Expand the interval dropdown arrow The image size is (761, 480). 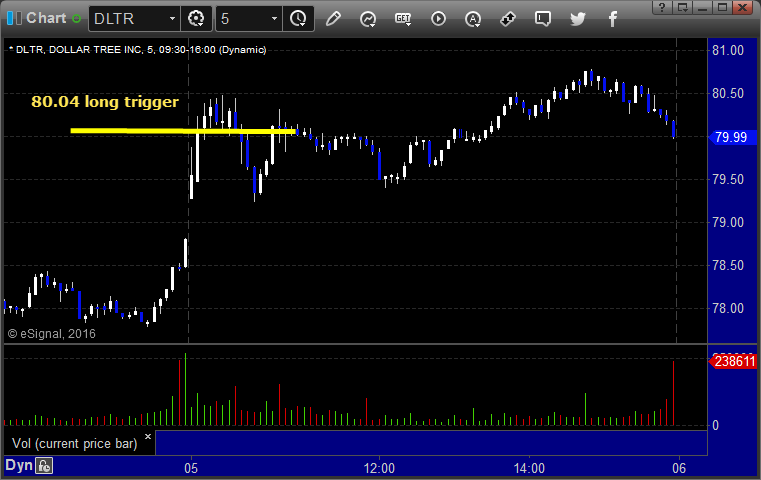pos(274,19)
